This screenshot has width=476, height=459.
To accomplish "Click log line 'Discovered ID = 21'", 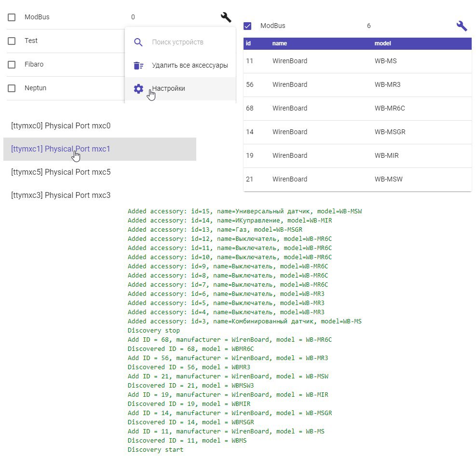I will [x=190, y=386].
